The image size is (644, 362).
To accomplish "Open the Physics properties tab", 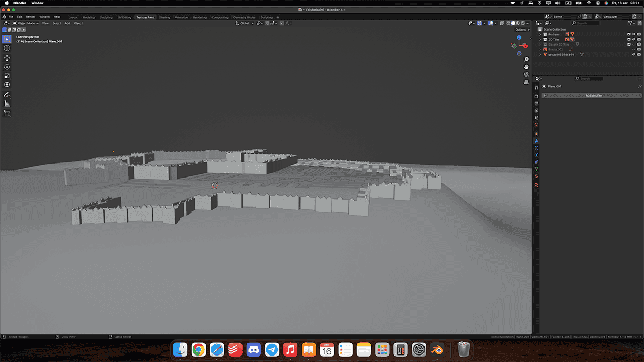I will (x=536, y=155).
